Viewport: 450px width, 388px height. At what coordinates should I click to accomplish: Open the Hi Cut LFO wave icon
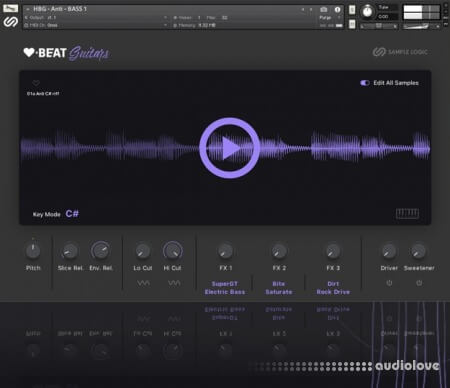click(x=174, y=283)
